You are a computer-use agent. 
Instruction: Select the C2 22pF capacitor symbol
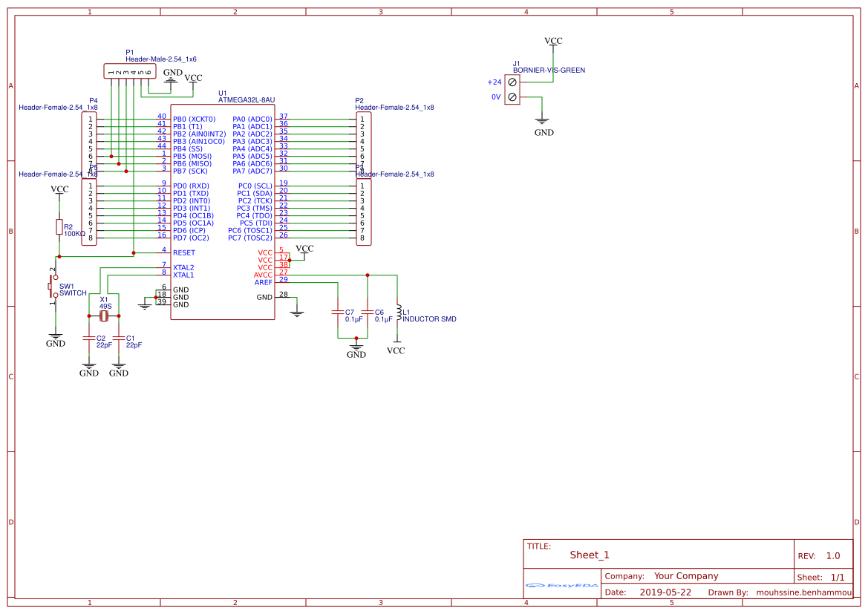click(91, 340)
